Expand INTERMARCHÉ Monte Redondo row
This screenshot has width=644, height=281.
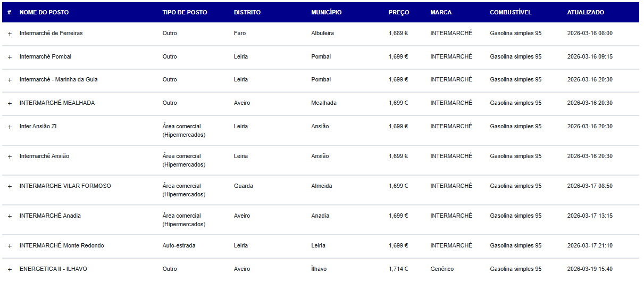(10, 246)
